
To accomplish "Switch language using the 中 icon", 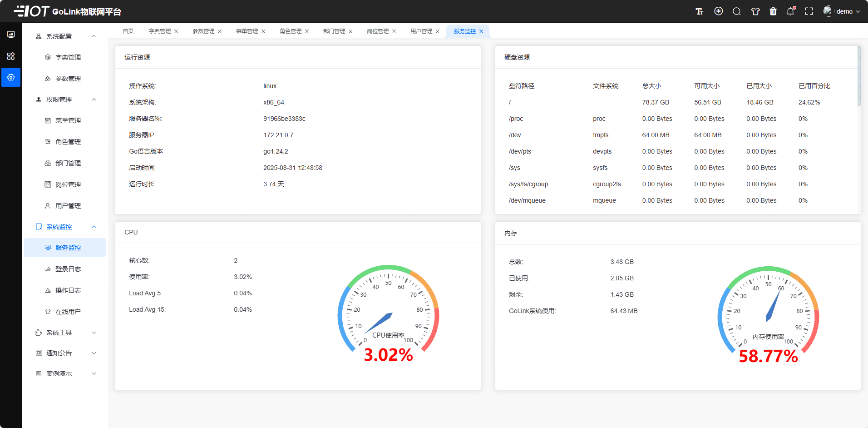I will click(x=718, y=11).
